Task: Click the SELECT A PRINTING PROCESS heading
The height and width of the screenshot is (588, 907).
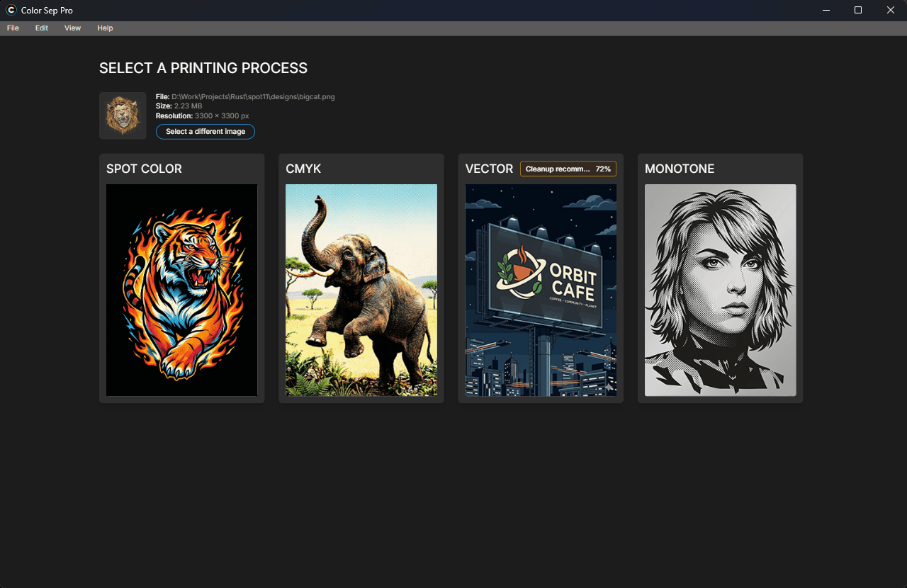Action: tap(203, 68)
